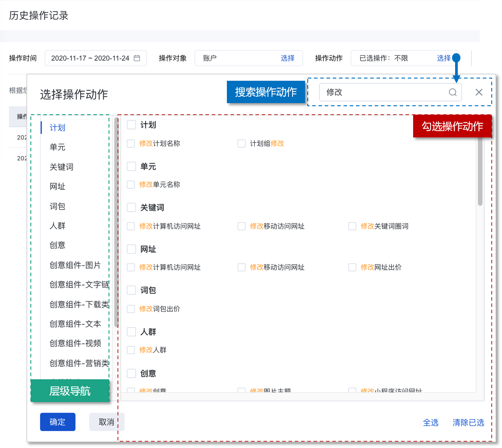502x448 pixels.
Task: Open 操作对象 选择 selector
Action: point(287,58)
